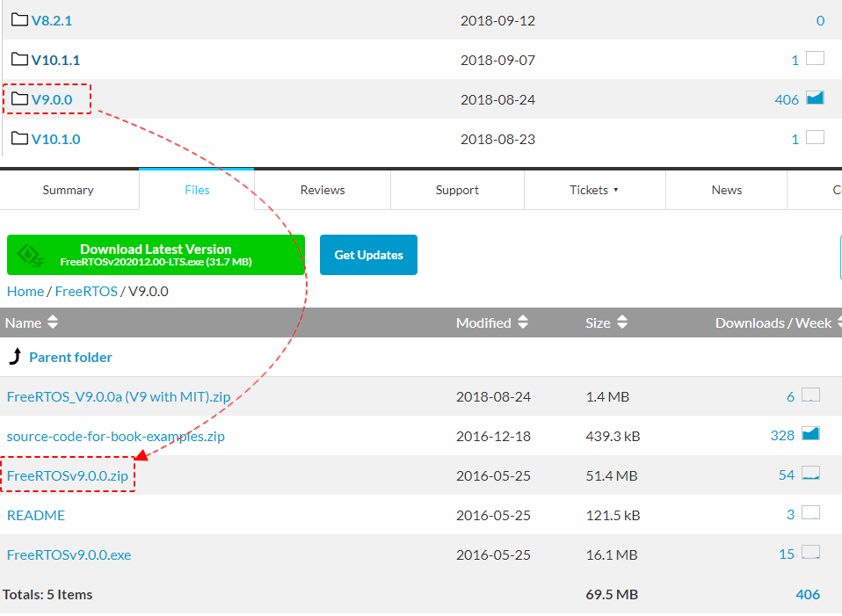Sort files by Size column arrows
This screenshot has width=842, height=616.
pos(622,322)
